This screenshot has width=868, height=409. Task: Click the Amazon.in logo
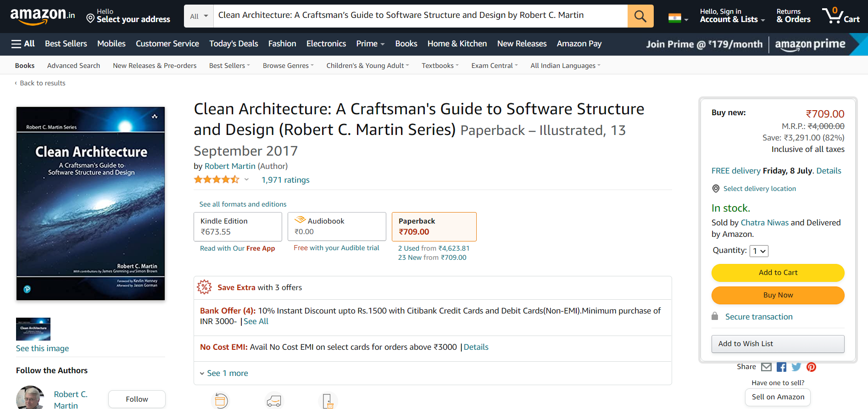pyautogui.click(x=42, y=17)
